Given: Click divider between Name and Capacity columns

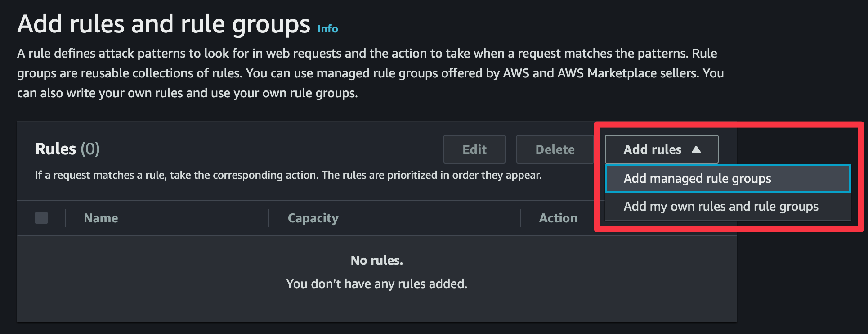Looking at the screenshot, I should (x=269, y=218).
